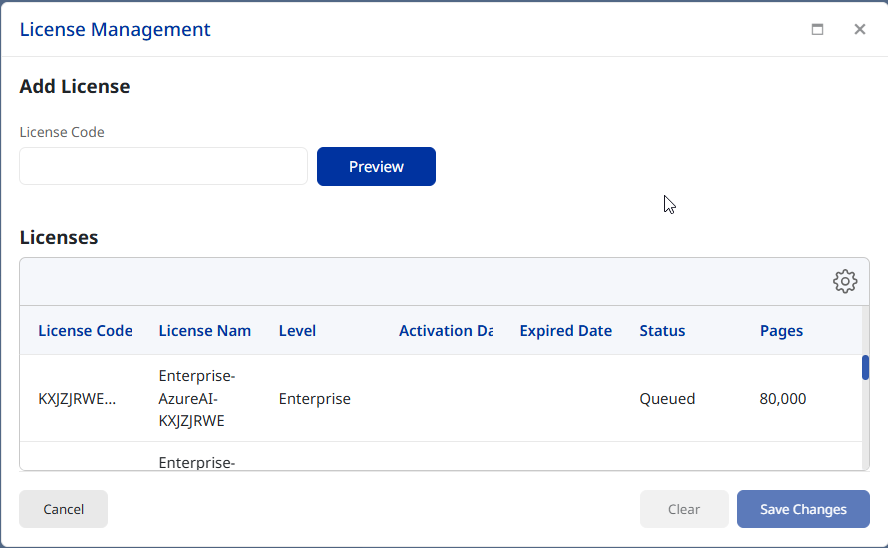Close the License Management dialog
The width and height of the screenshot is (888, 548).
click(x=859, y=29)
